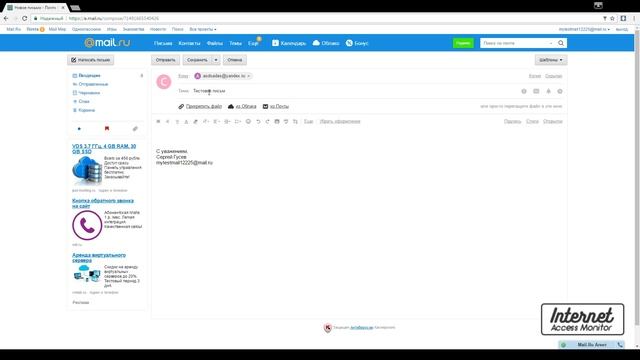This screenshot has height=360, width=640.
Task: Open the text alignment dropdown
Action: pos(217,121)
